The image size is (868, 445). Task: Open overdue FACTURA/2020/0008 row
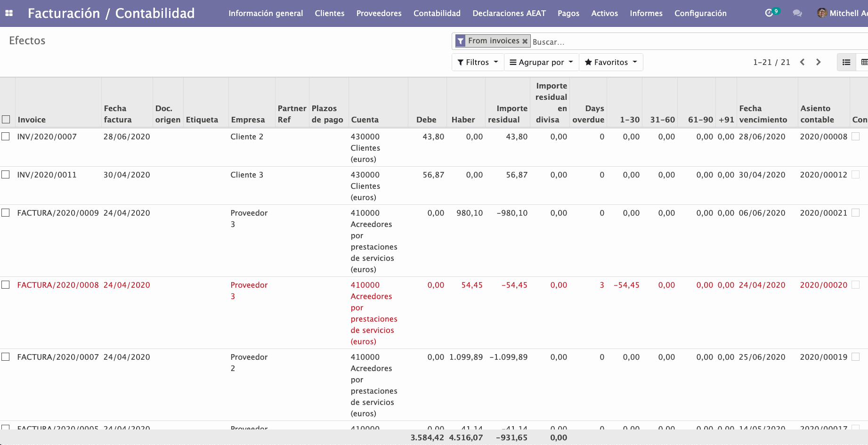pos(433,313)
